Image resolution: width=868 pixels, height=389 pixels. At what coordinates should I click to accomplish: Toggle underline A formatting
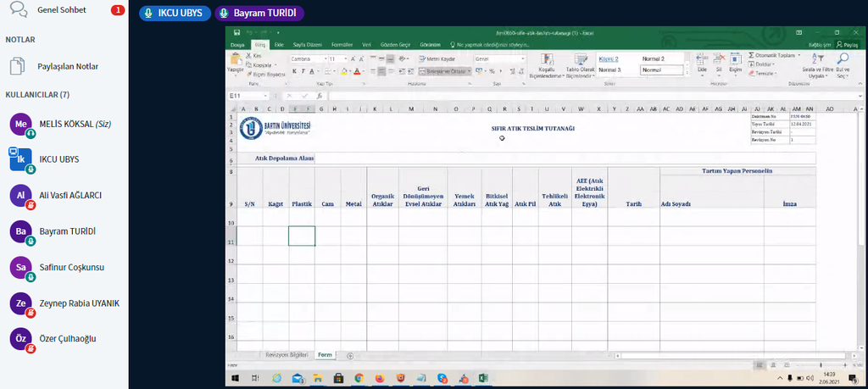pos(312,71)
